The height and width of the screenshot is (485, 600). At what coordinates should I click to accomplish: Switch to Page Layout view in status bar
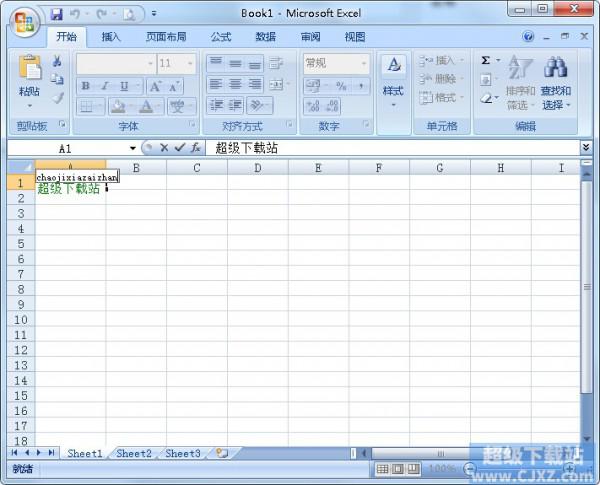397,469
